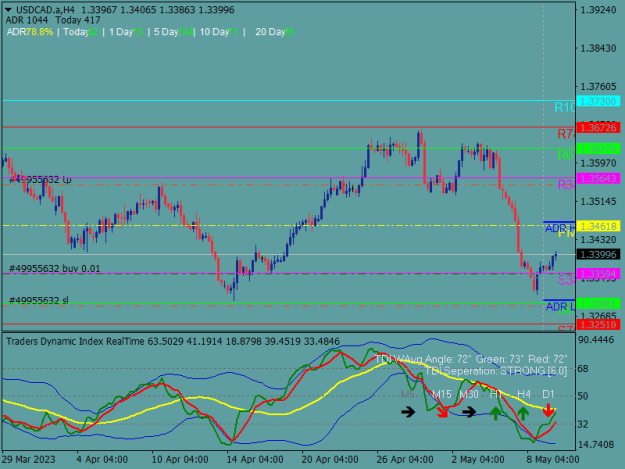
Task: Select the D1 timeframe label
Action: 548,394
